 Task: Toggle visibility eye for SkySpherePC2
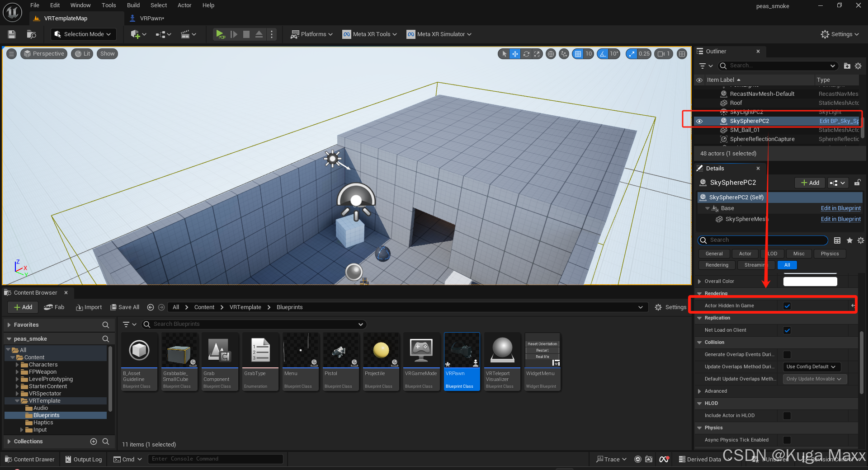699,121
